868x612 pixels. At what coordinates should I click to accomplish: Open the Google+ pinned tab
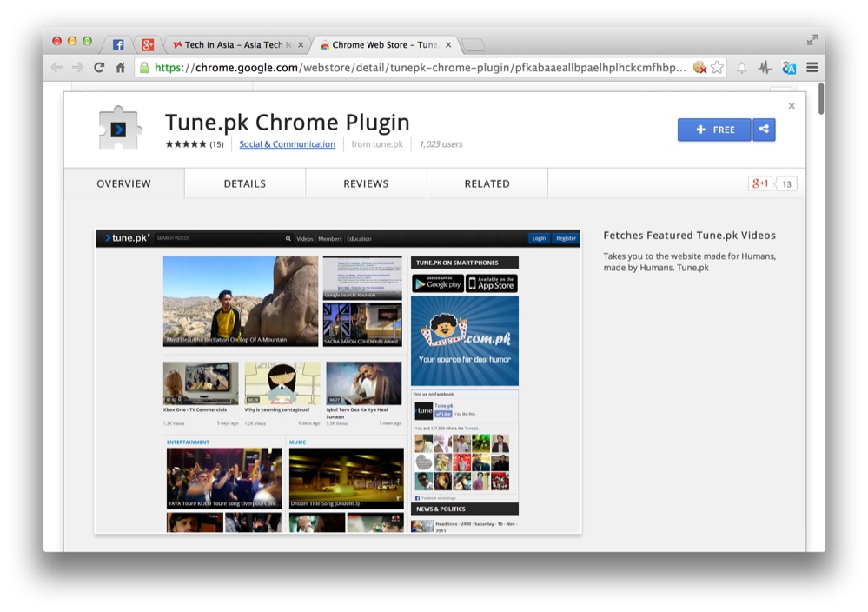147,44
